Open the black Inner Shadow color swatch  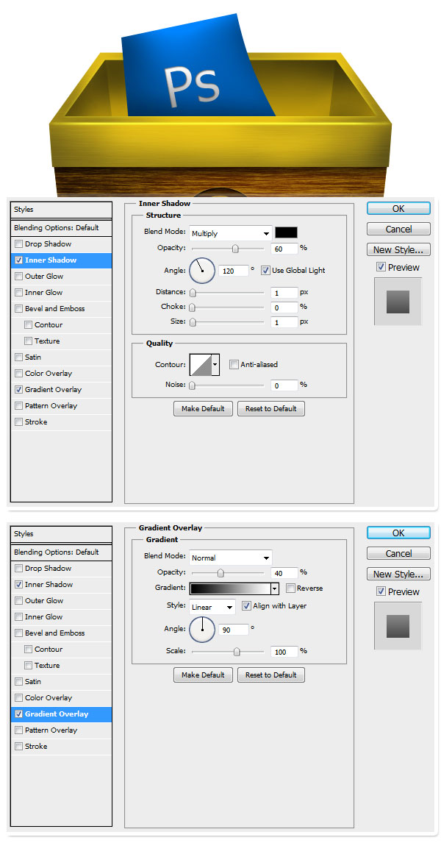[286, 232]
